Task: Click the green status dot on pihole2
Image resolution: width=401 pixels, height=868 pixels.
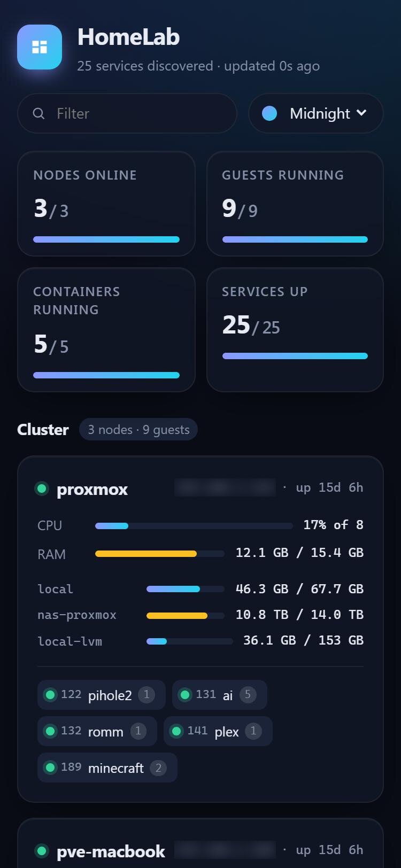Action: pyautogui.click(x=50, y=695)
